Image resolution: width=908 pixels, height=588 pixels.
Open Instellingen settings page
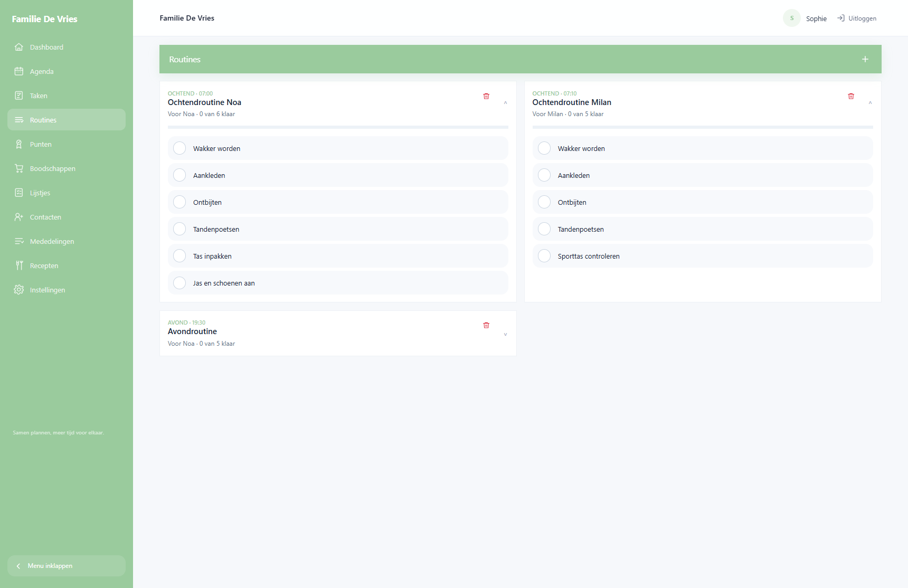click(67, 290)
